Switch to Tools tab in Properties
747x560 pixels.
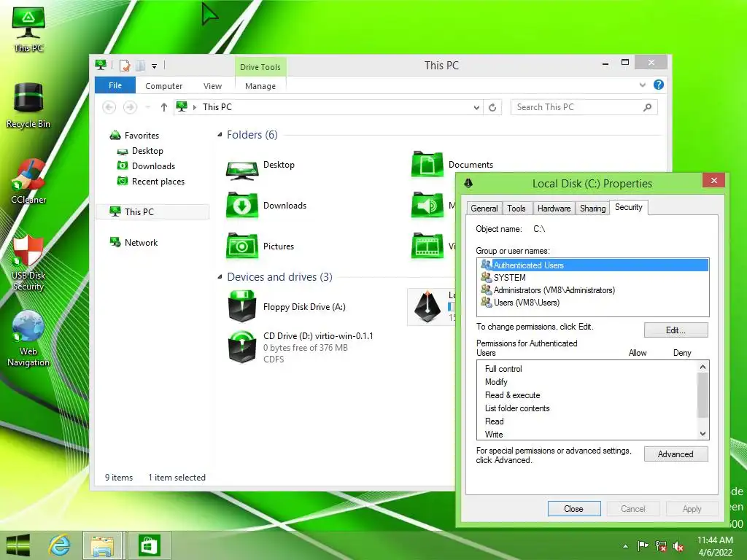pos(516,209)
